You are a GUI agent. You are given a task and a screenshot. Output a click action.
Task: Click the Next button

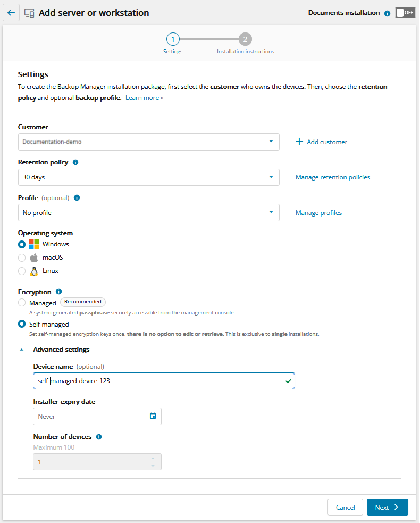(387, 507)
